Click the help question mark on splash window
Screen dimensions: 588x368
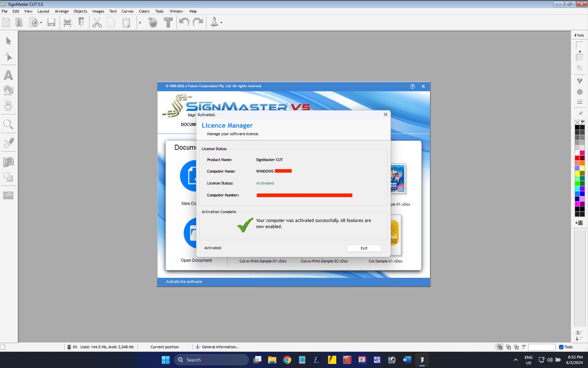tap(413, 86)
